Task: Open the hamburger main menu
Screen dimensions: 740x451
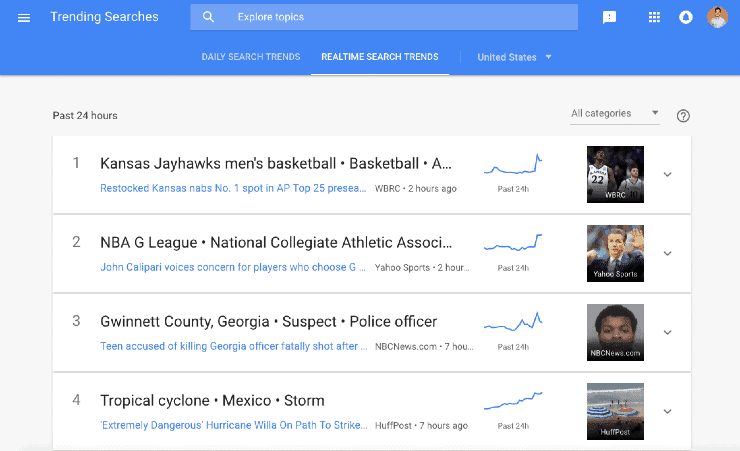Action: coord(24,17)
